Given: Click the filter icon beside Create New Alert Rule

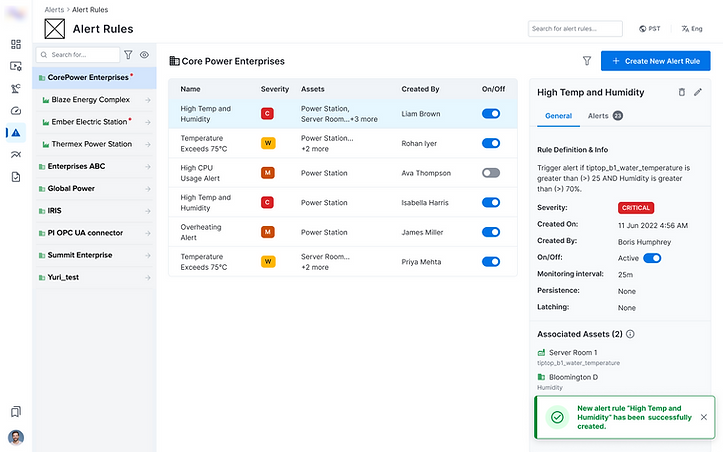Looking at the screenshot, I should click(x=586, y=61).
